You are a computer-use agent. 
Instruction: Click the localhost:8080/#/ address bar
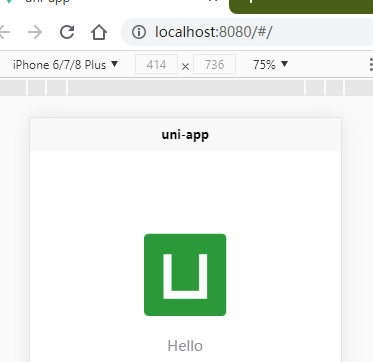(247, 32)
